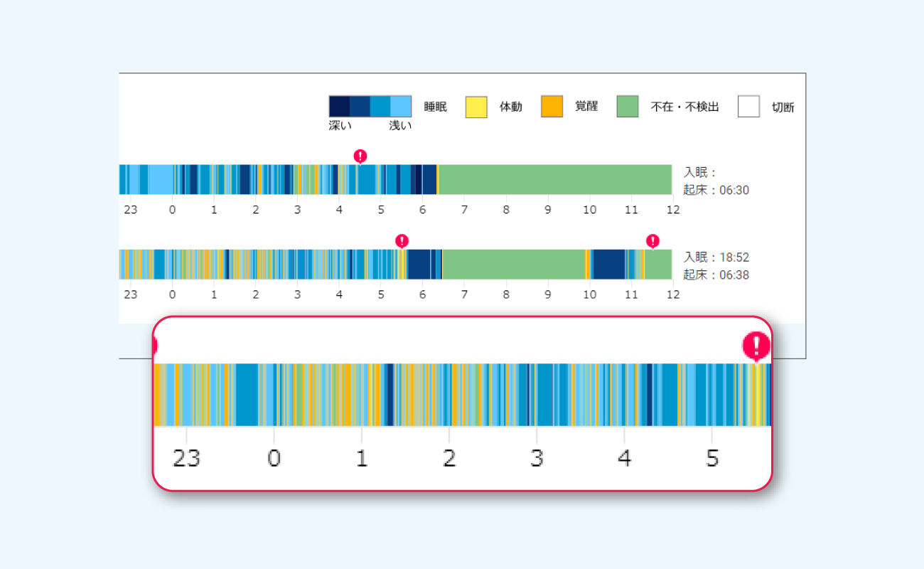The height and width of the screenshot is (569, 924).
Task: Click the 入眠：18:52 sleep onset text
Action: [716, 257]
